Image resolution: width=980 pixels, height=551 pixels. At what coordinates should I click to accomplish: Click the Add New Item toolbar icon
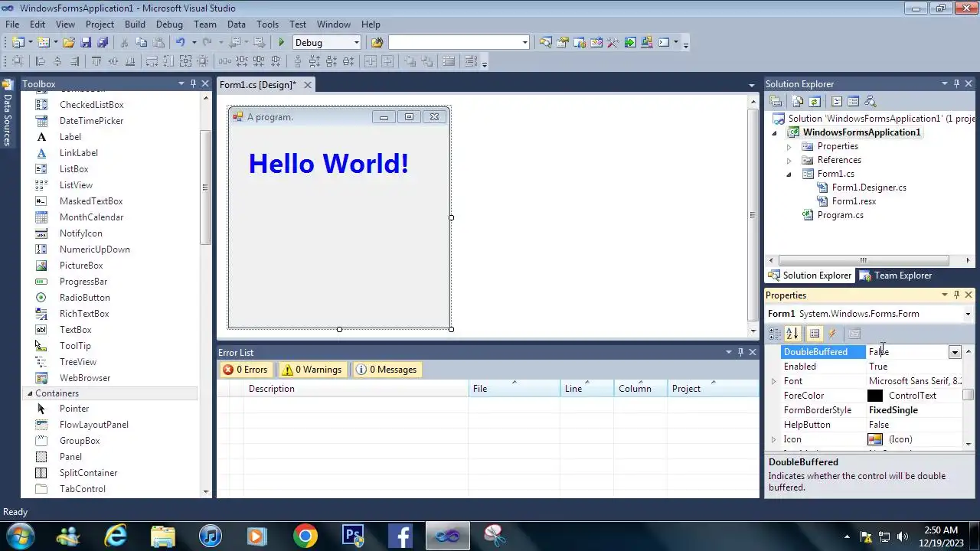pyautogui.click(x=43, y=43)
